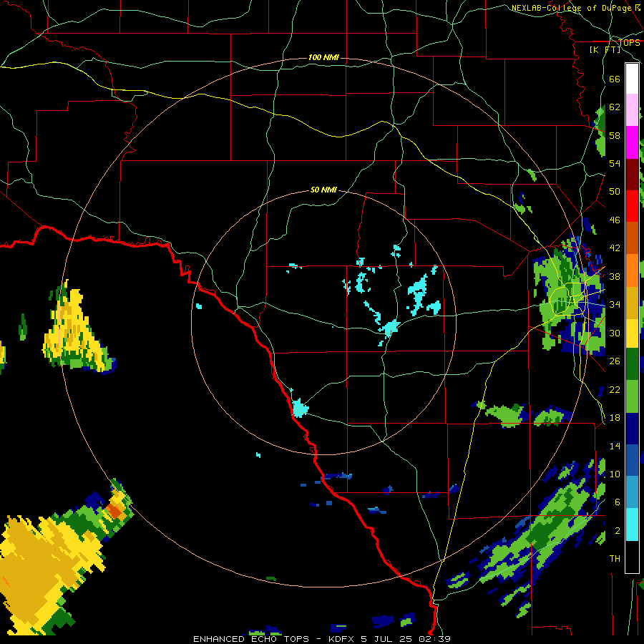
Task: Click the 42 value on the legend
Action: coord(615,248)
